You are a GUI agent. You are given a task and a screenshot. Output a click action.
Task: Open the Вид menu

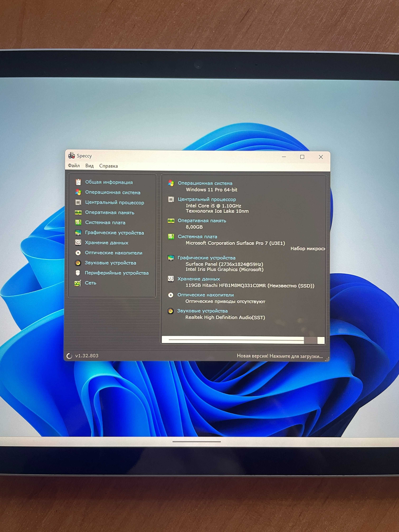(89, 166)
